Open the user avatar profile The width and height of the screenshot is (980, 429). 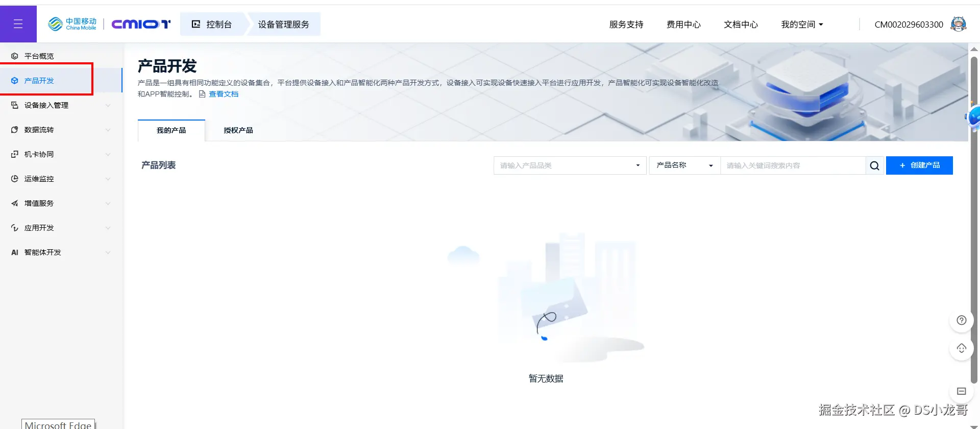[x=959, y=24]
